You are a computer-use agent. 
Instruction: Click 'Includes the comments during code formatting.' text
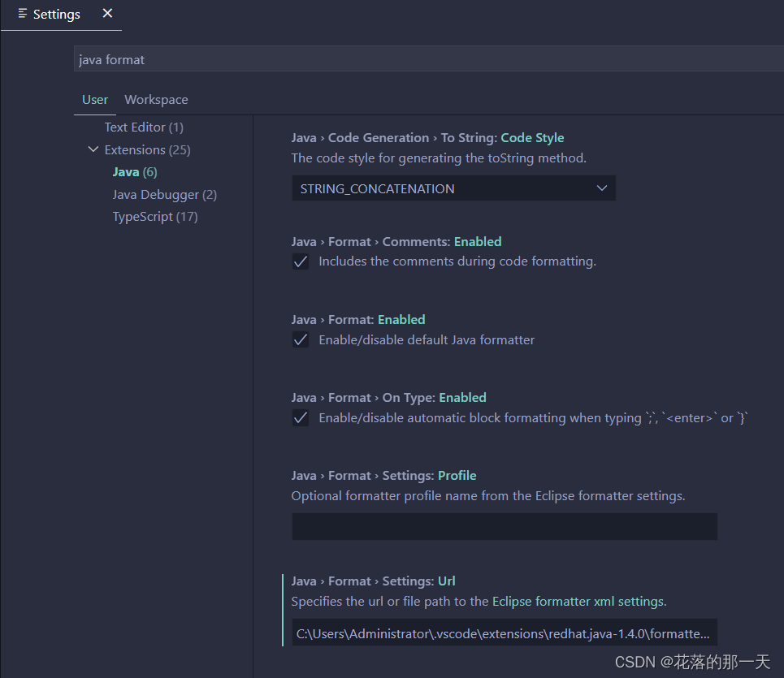[x=457, y=261]
